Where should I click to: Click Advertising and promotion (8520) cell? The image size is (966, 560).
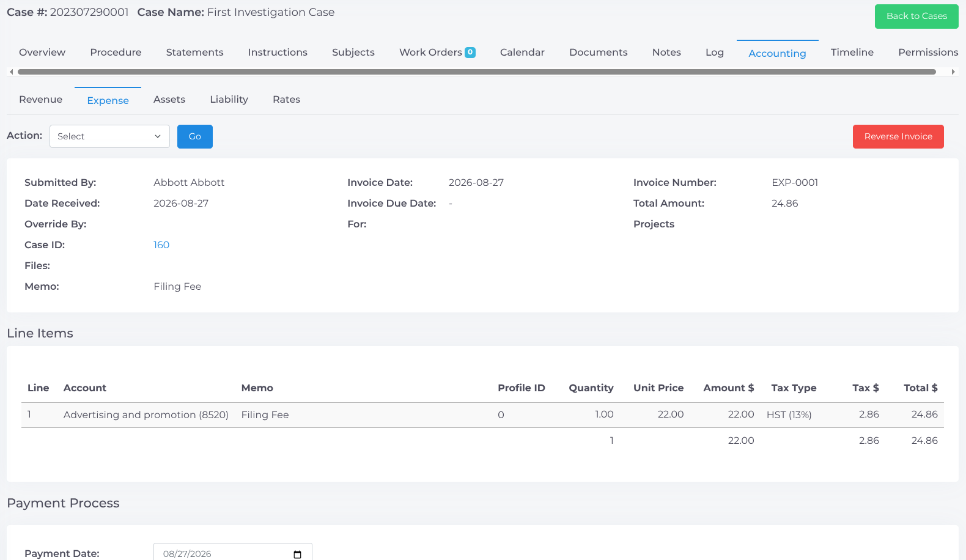tap(146, 414)
